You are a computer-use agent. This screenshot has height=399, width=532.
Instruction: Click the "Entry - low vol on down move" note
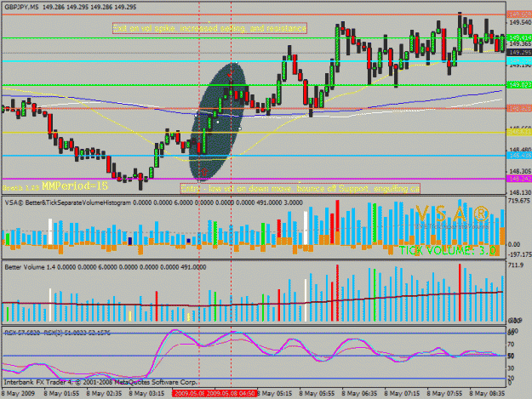[300, 188]
